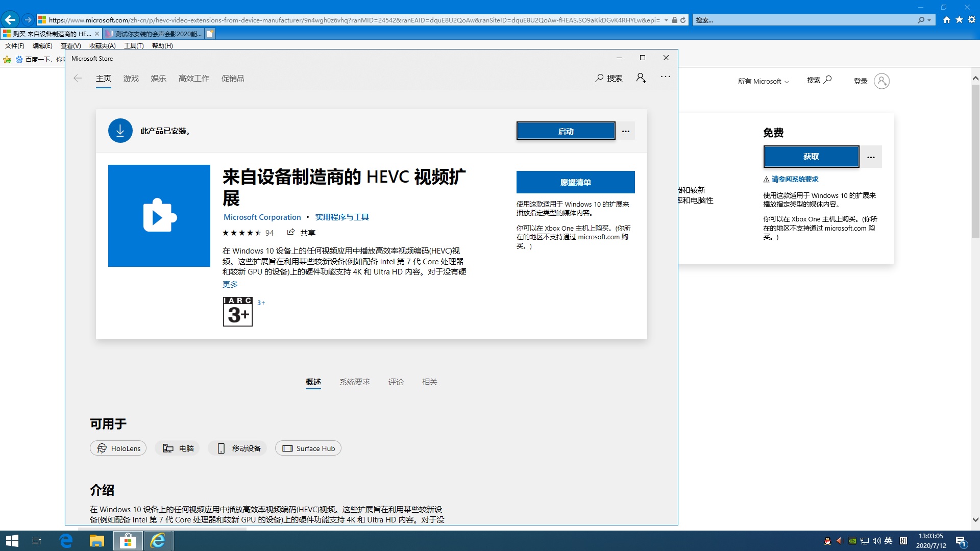Switch to the 测试你安装的会声会影2020 tab
This screenshot has height=551, width=980.
154,34
